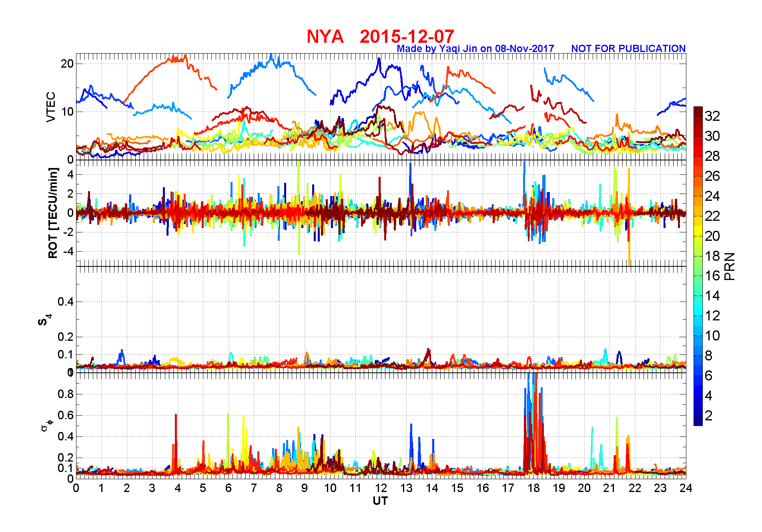Click the UT x-axis label
This screenshot has width=762, height=532.
tap(380, 501)
